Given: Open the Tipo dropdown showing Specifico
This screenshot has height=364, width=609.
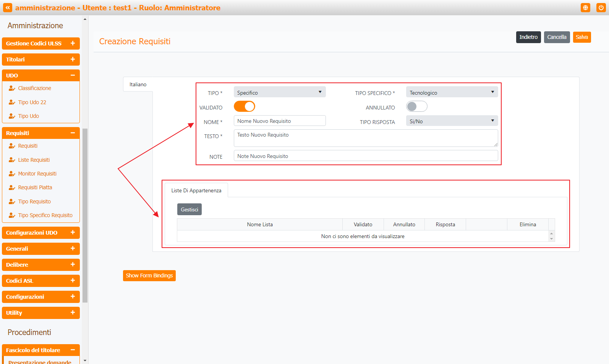Looking at the screenshot, I should (279, 92).
